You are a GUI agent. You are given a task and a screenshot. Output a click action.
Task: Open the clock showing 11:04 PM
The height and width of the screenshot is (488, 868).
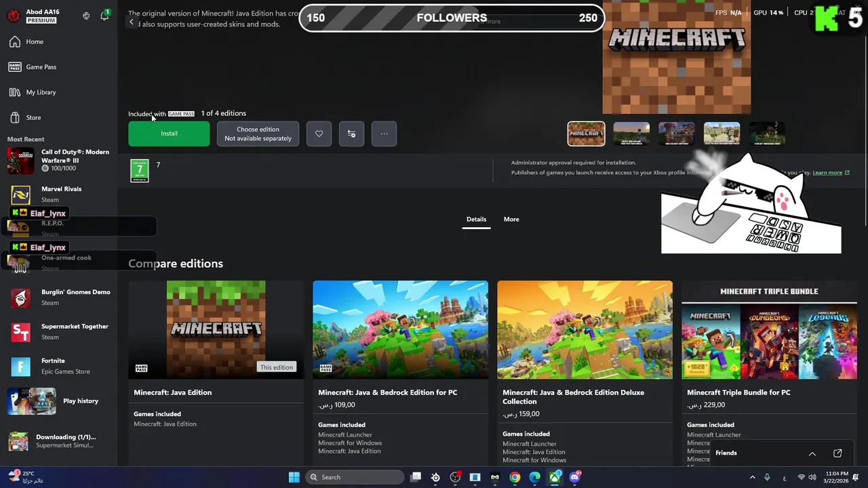tap(837, 477)
